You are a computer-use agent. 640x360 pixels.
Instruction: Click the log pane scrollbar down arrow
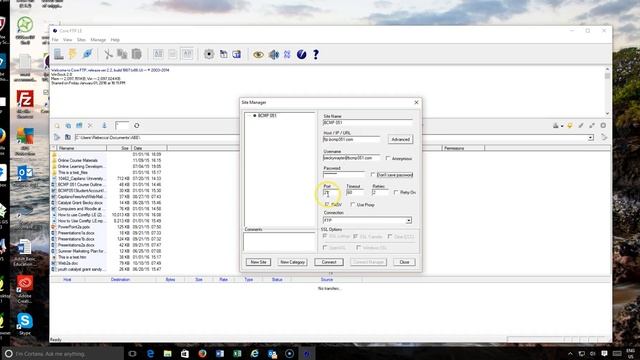[607, 113]
